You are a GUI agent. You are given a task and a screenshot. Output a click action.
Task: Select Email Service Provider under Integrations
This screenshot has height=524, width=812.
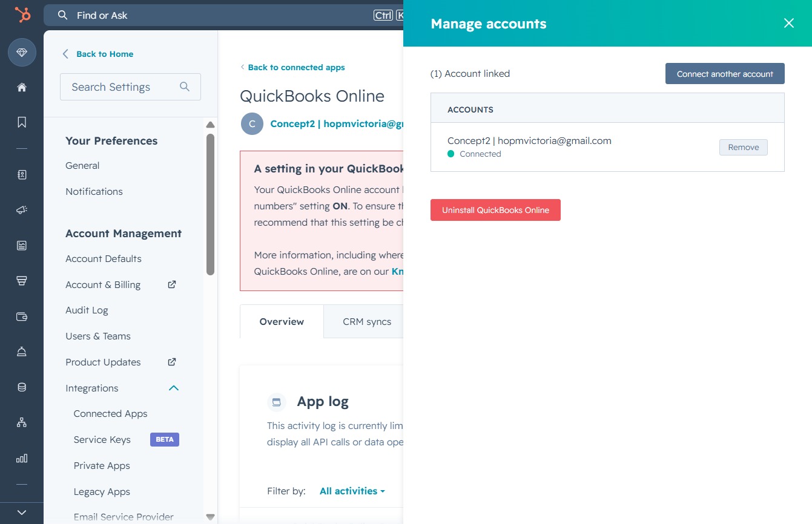click(124, 517)
